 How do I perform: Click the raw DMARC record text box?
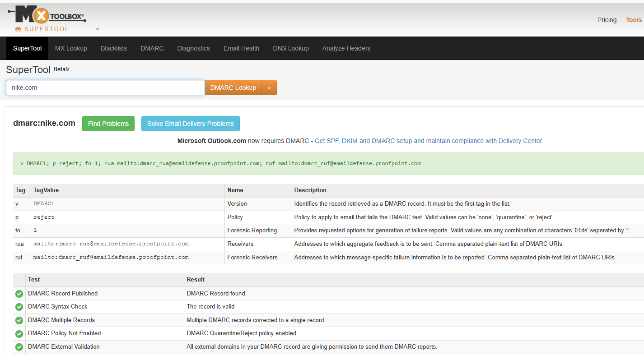point(328,163)
